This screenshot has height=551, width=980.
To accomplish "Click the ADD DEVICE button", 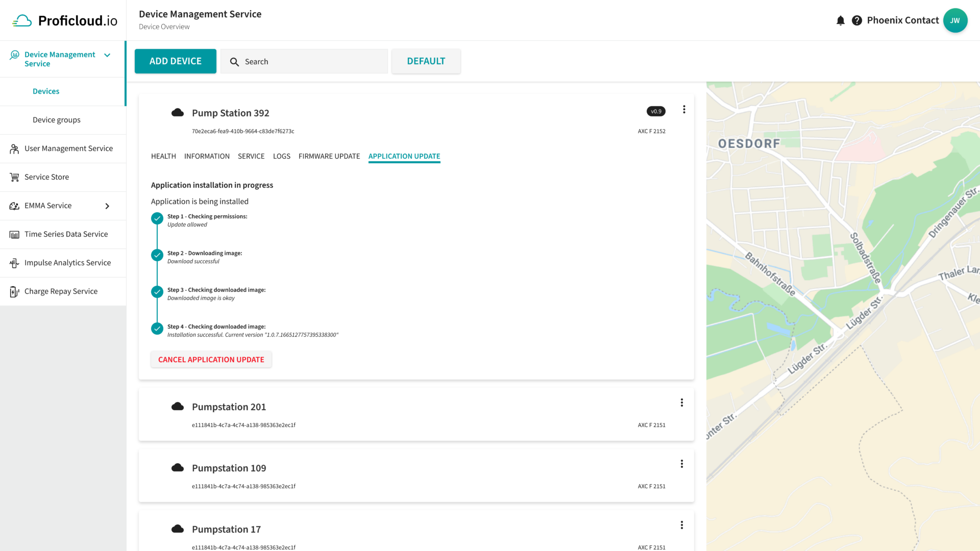I will coord(175,61).
